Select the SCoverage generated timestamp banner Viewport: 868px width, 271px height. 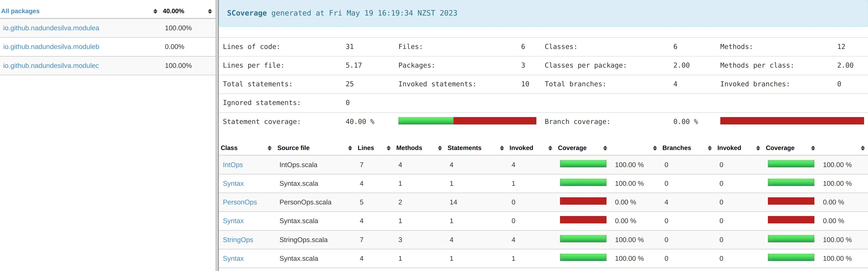[543, 13]
